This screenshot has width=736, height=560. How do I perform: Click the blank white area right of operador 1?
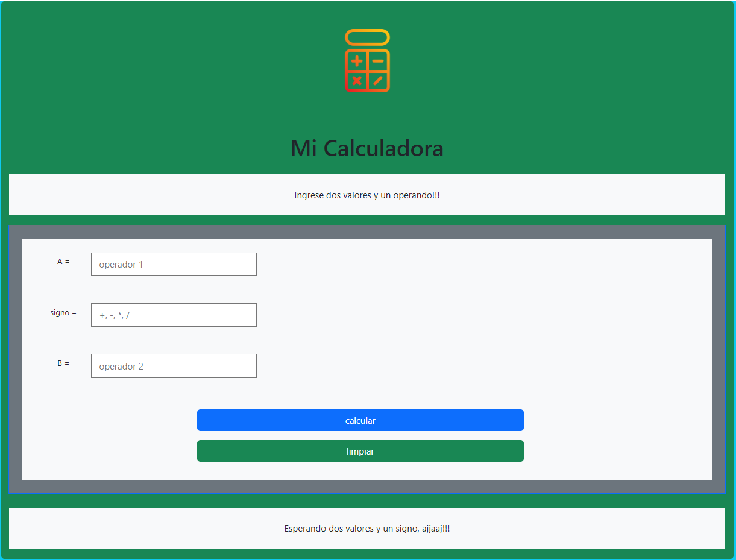tap(482, 264)
